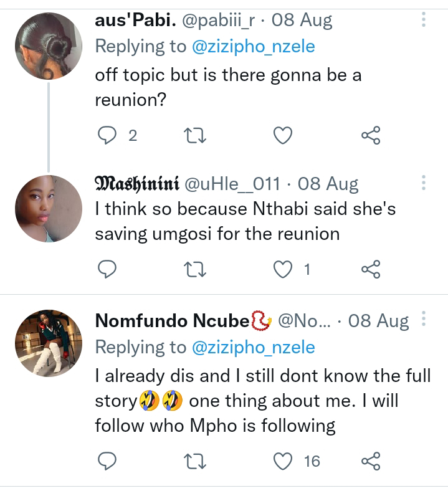Viewport: 448px width, 496px height.
Task: Reply to Nomfundo Ncube's tweet
Action: [108, 460]
